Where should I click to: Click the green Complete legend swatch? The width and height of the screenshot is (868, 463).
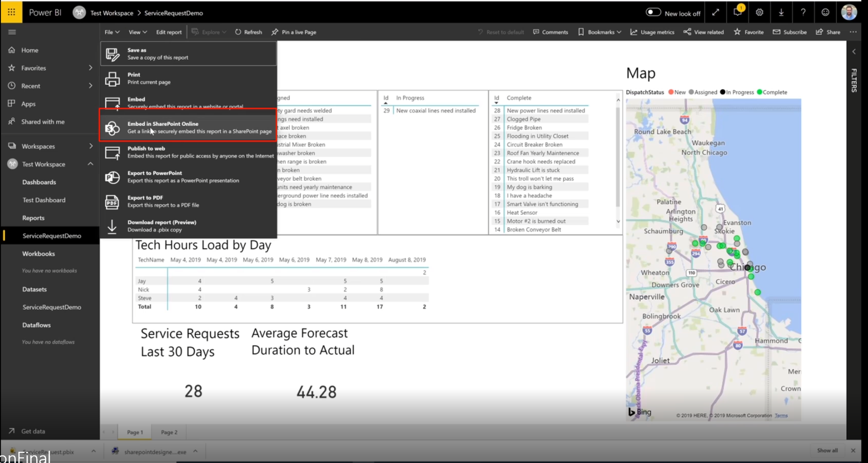pyautogui.click(x=759, y=92)
